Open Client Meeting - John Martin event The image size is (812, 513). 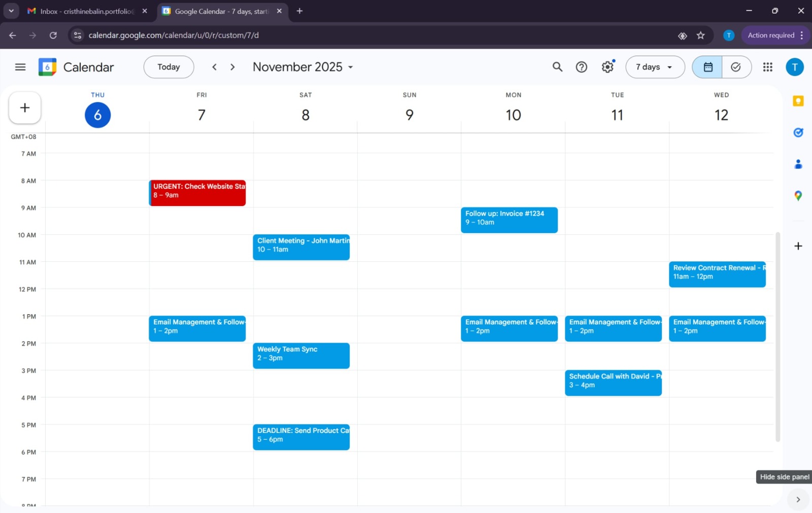(301, 247)
